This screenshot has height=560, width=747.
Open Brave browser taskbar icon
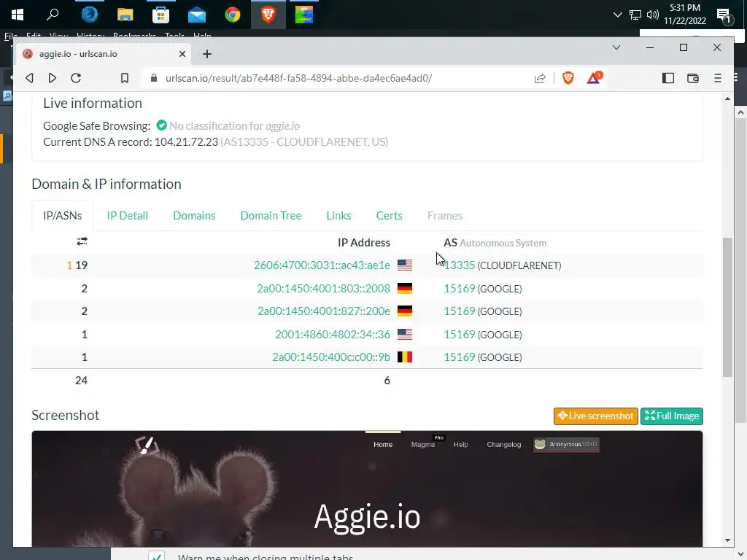click(x=268, y=15)
